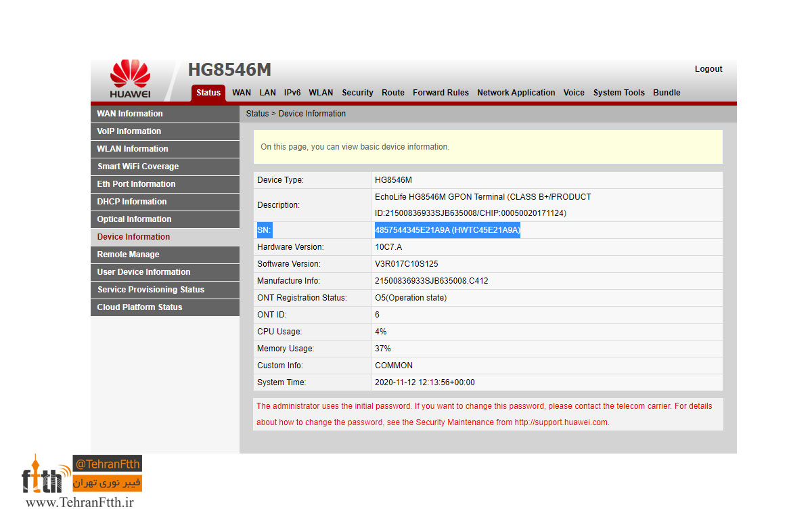Open the Forward Rules tab
This screenshot has height=528, width=812.
[x=441, y=93]
